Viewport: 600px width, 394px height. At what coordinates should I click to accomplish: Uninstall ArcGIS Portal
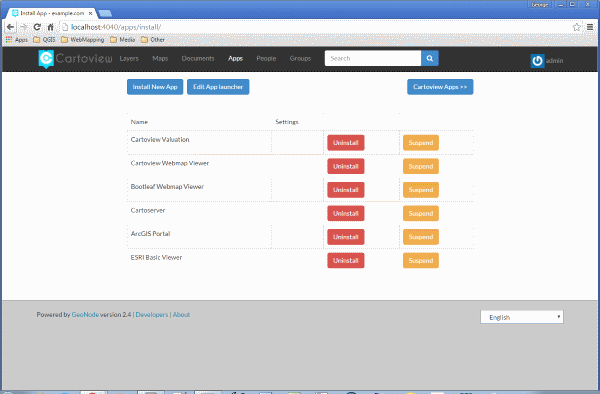(346, 237)
